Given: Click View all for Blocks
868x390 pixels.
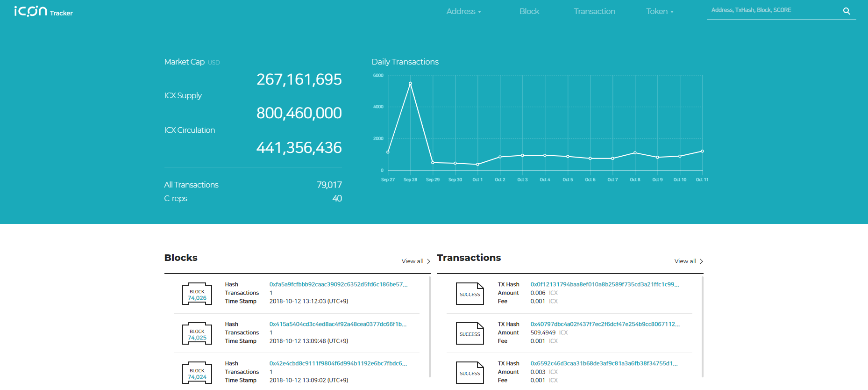Looking at the screenshot, I should [x=416, y=261].
